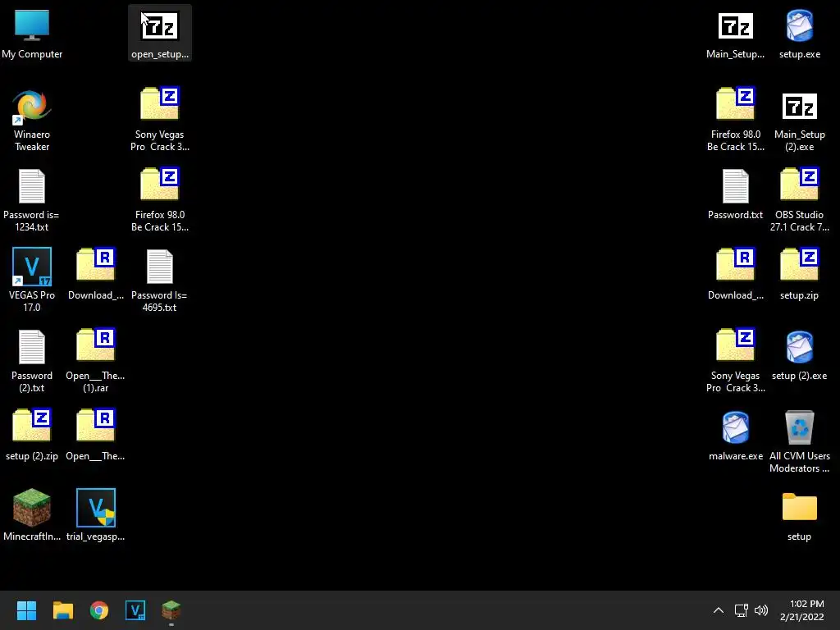
Task: Select the All CVM Users Moderators recycle bin
Action: coord(799,441)
